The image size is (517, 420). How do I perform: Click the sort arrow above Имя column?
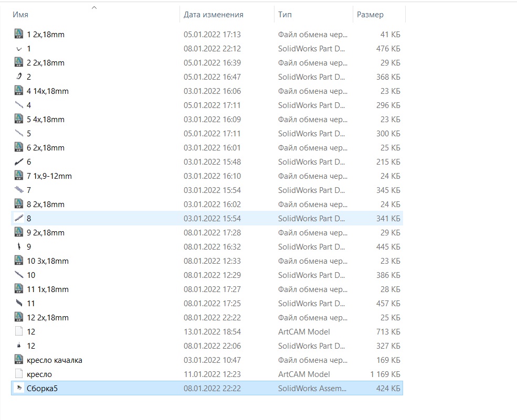pyautogui.click(x=94, y=7)
